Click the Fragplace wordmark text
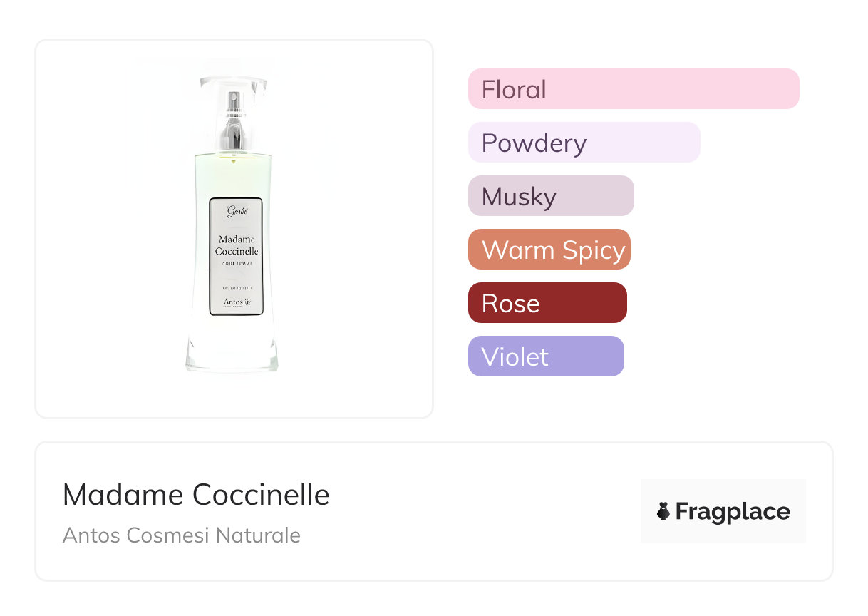Screen dimensions: 868x616 tap(733, 511)
